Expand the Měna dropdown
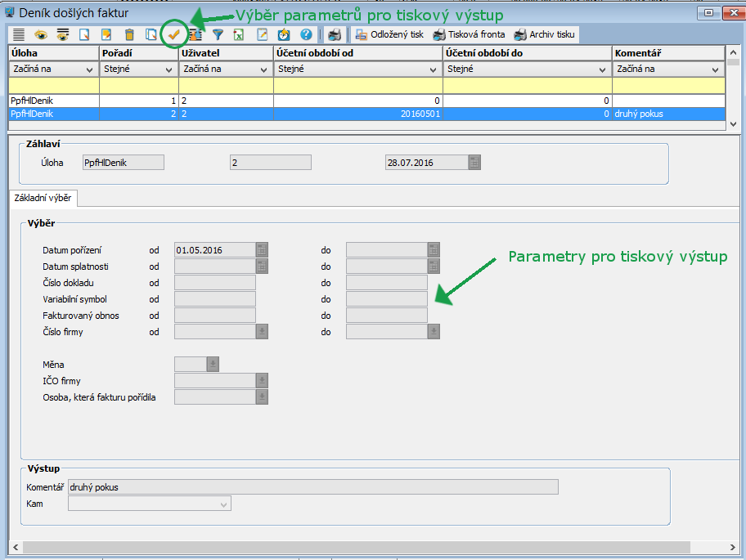 [213, 365]
